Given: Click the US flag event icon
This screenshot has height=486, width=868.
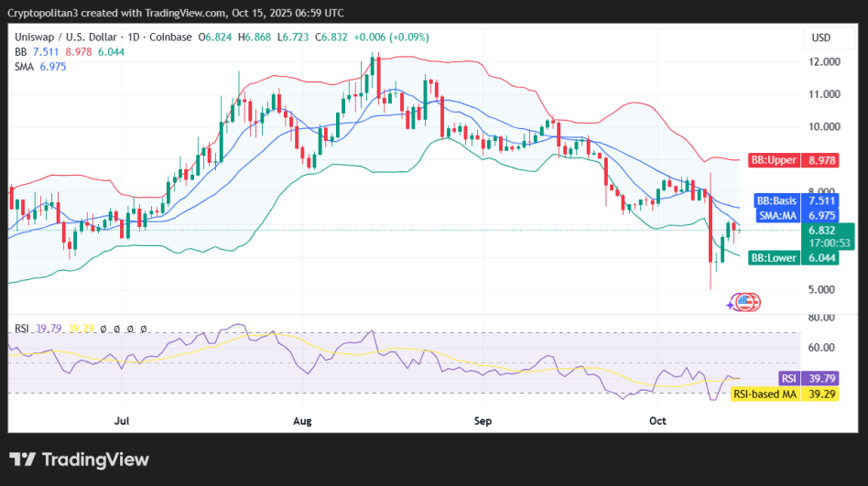Looking at the screenshot, I should (749, 302).
